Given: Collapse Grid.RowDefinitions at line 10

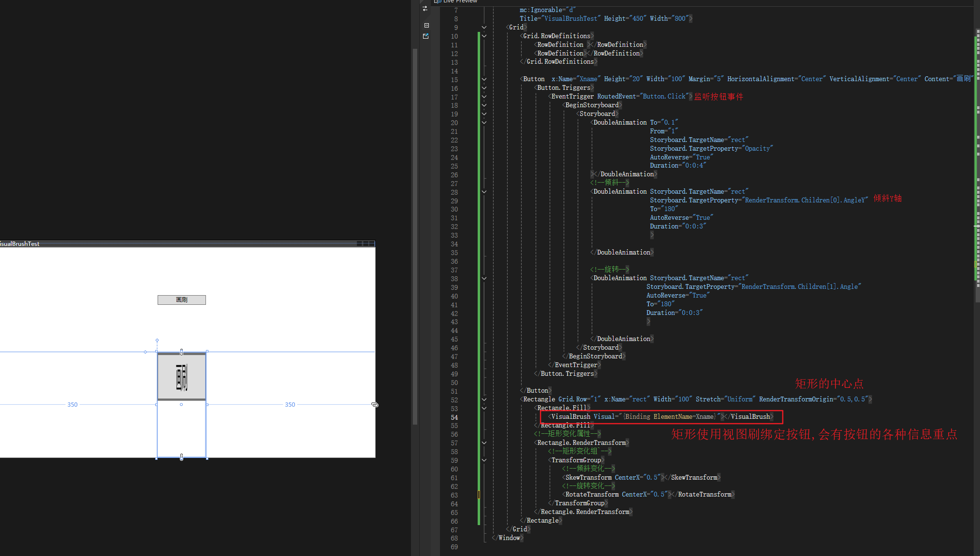Looking at the screenshot, I should tap(484, 36).
